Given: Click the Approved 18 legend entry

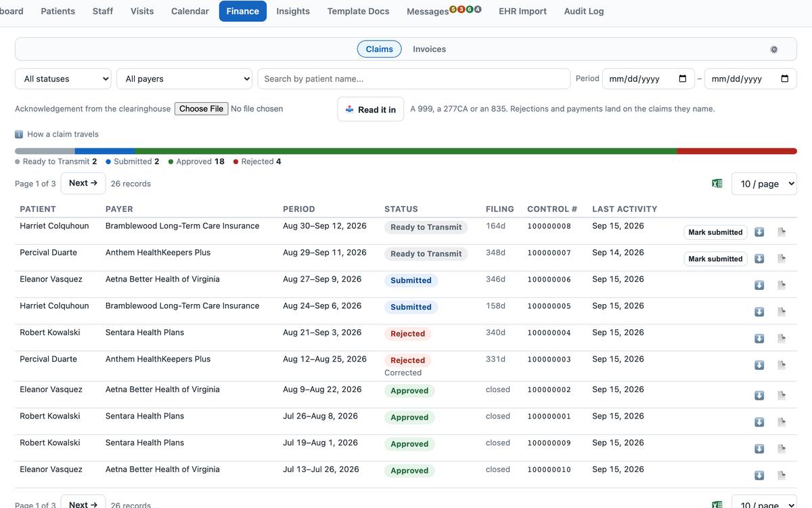Looking at the screenshot, I should click(x=196, y=161).
